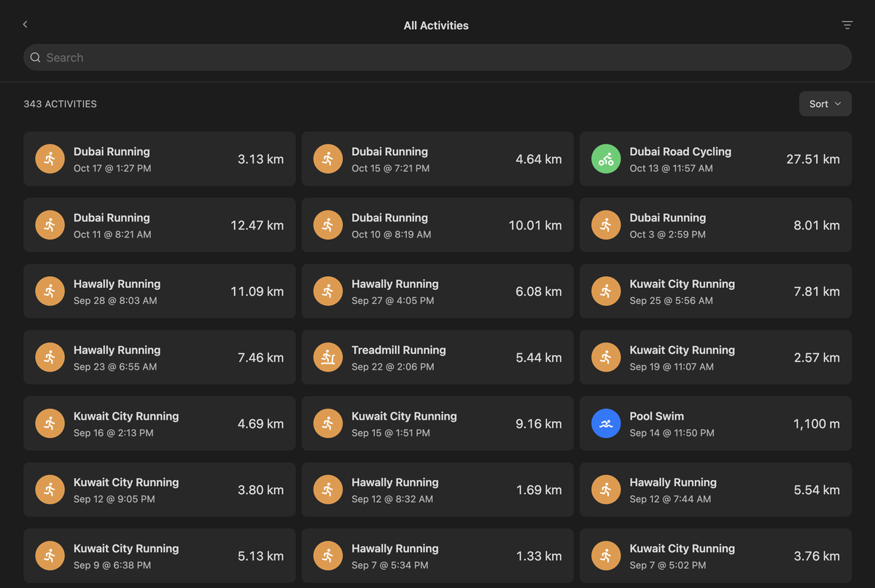This screenshot has width=875, height=588.
Task: Click running icon for Sep 19 Kuwait City Running
Action: (x=606, y=358)
